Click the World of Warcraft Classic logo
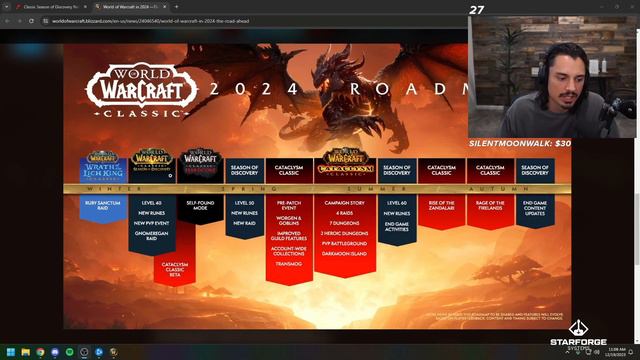640x360 pixels. 142,90
